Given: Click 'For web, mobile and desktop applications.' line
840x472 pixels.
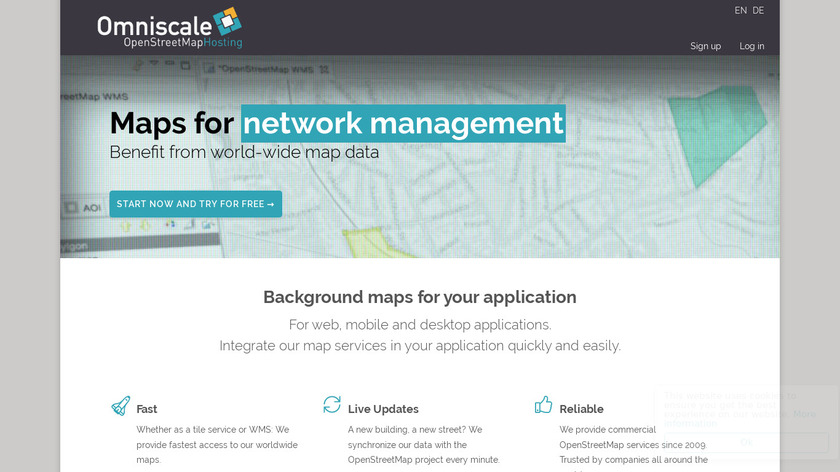Looking at the screenshot, I should (420, 325).
